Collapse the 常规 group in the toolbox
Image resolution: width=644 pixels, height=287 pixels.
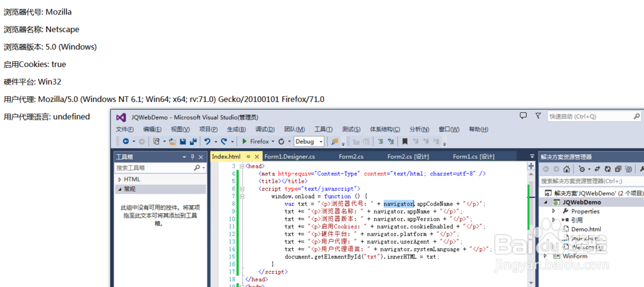point(120,189)
